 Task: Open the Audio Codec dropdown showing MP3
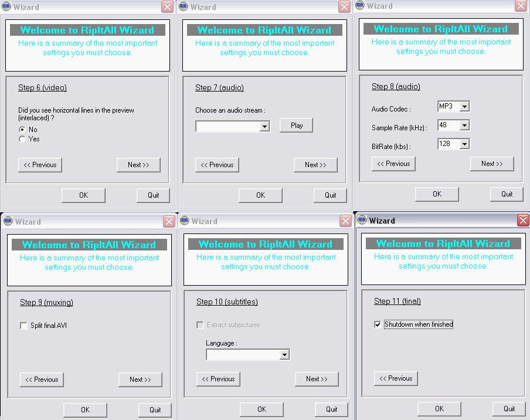(465, 107)
